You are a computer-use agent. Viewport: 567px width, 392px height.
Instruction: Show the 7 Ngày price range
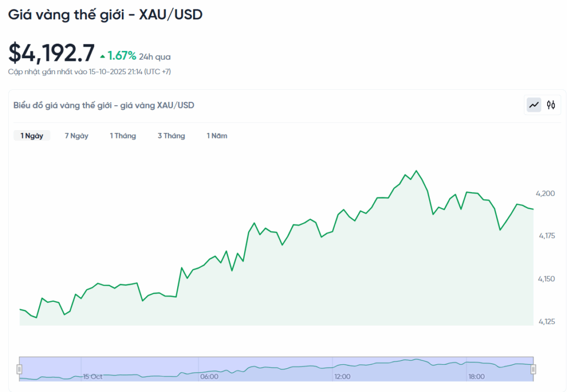pyautogui.click(x=76, y=136)
